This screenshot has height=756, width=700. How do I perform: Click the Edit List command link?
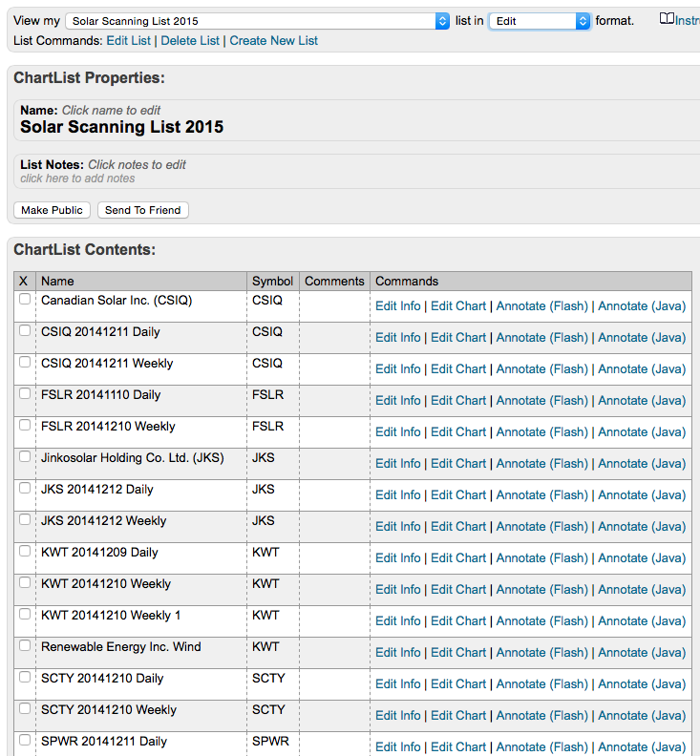(x=129, y=41)
